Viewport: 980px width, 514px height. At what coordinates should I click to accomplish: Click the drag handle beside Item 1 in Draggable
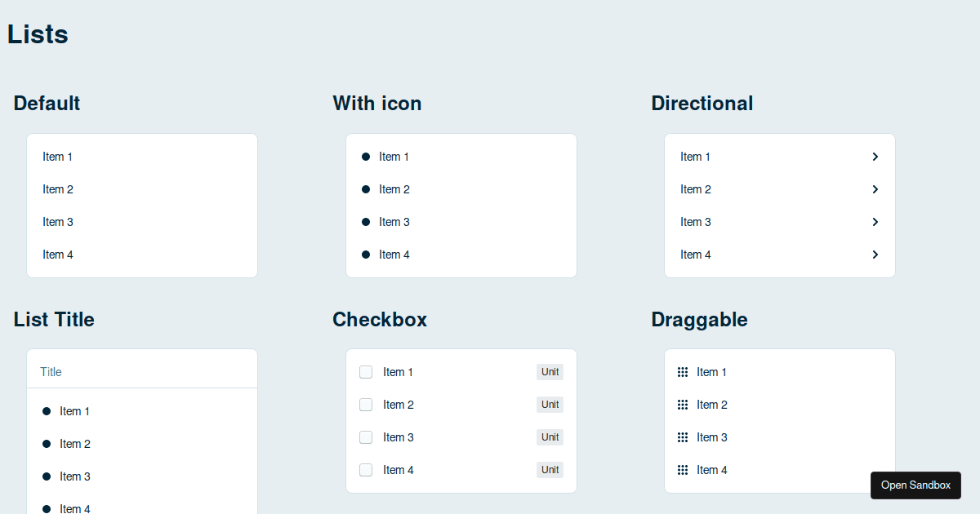683,372
